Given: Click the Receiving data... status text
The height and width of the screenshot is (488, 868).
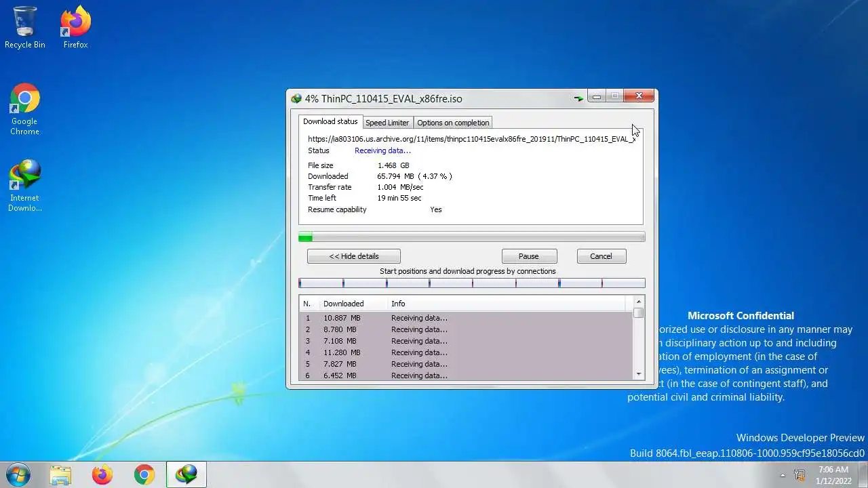Looking at the screenshot, I should [382, 150].
